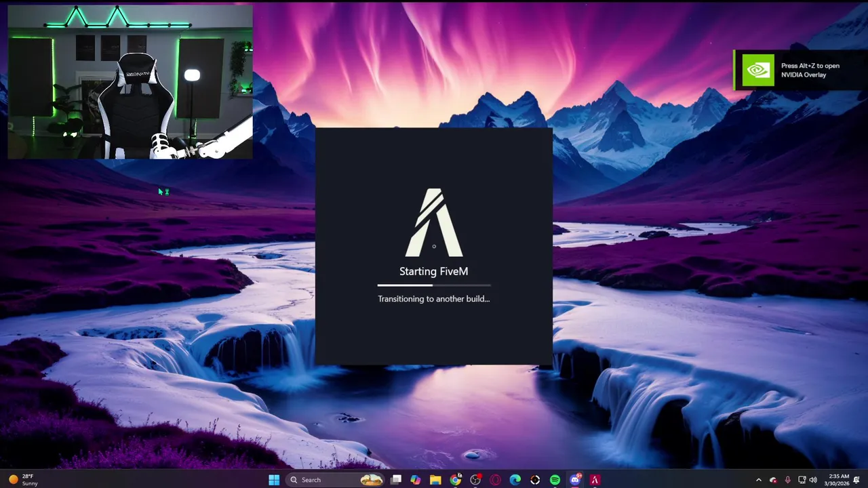Open the weather widget showing 28°F
Screen dimensions: 868x488
[x=24, y=480]
